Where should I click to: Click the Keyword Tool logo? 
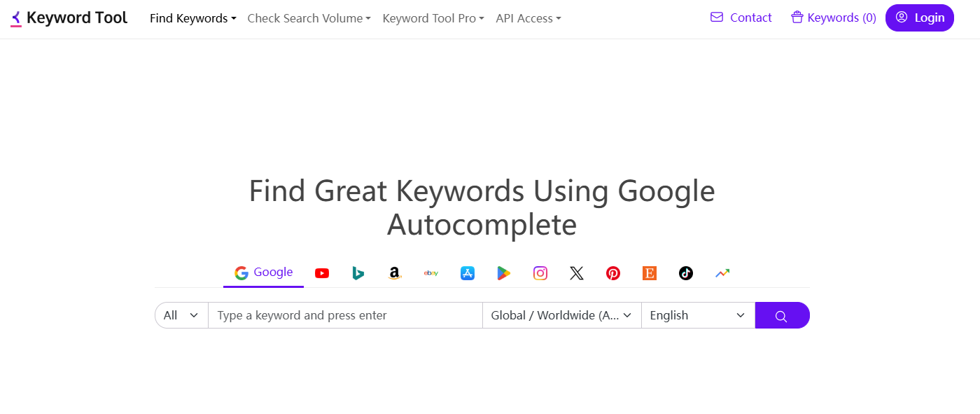(x=69, y=18)
